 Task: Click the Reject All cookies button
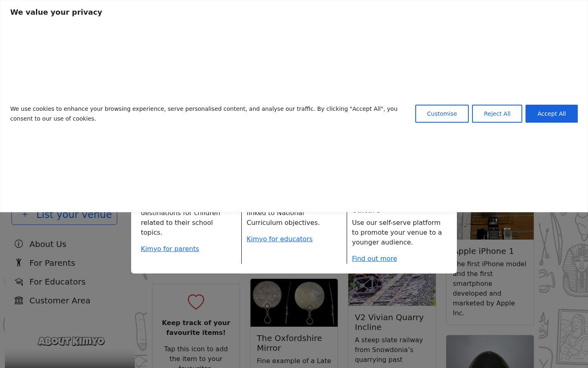pos(497,114)
